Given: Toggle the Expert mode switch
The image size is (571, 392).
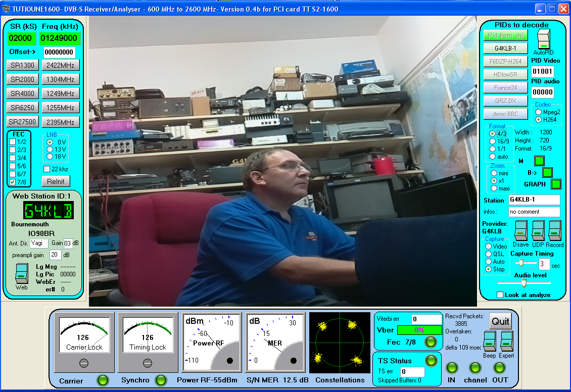Looking at the screenshot, I should click(x=507, y=341).
